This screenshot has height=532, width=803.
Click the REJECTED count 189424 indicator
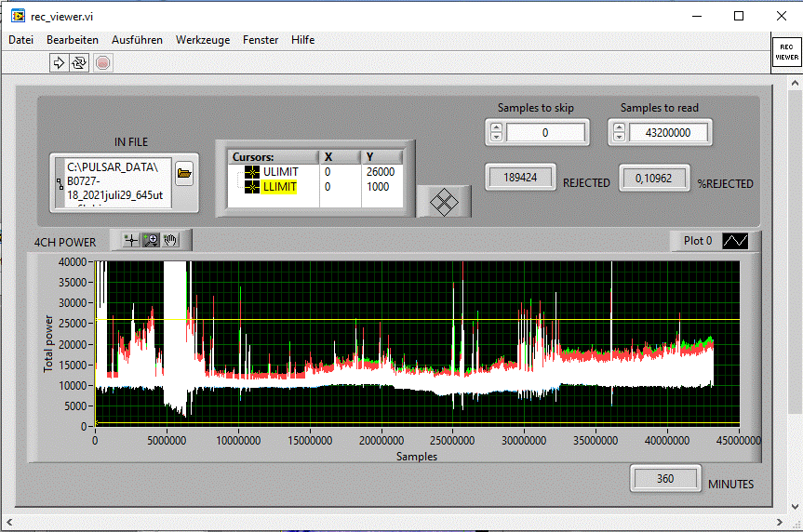[x=520, y=178]
